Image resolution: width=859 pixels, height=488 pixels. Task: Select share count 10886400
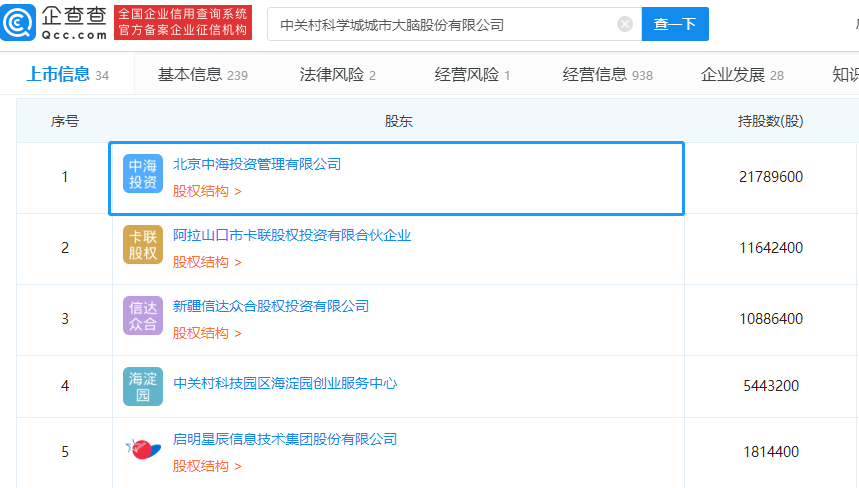pos(771,319)
